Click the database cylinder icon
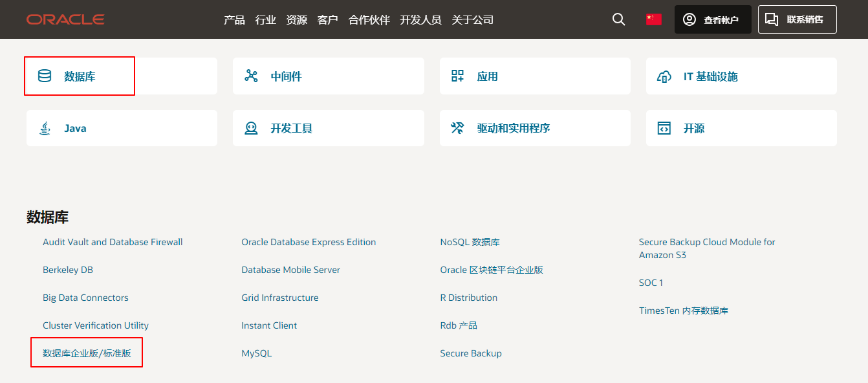868x383 pixels. coord(45,76)
